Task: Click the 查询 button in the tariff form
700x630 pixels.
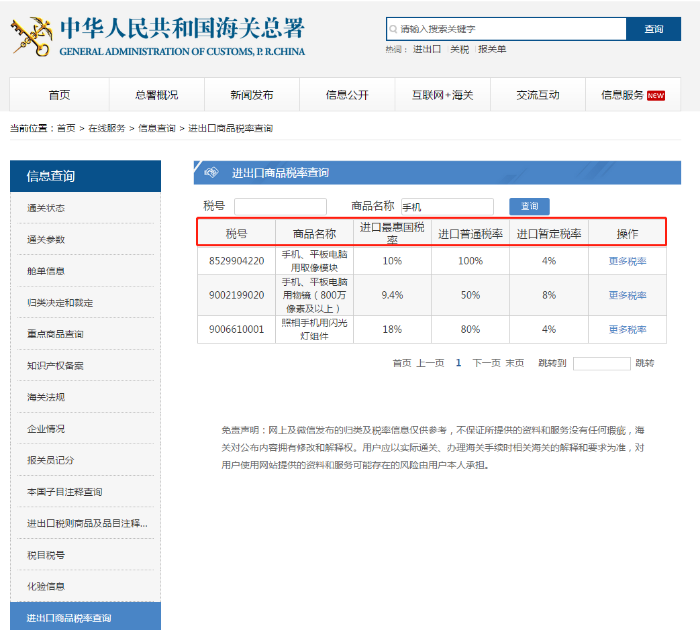Action: [529, 206]
